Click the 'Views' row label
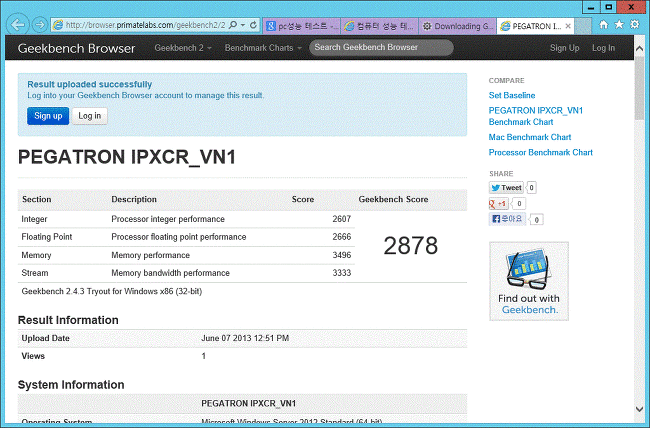The image size is (650, 428). point(33,356)
